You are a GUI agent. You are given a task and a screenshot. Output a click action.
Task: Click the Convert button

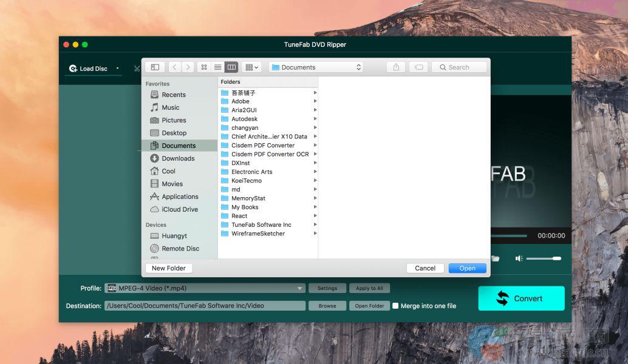coord(521,298)
